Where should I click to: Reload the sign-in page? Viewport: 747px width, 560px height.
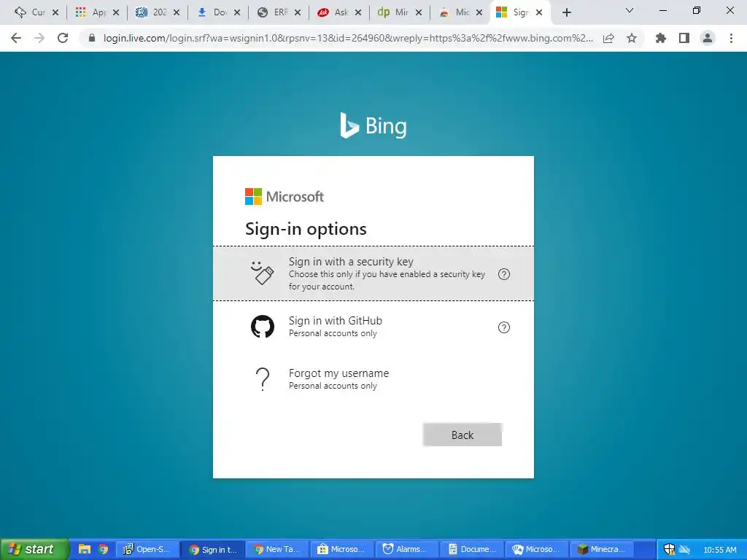[63, 38]
